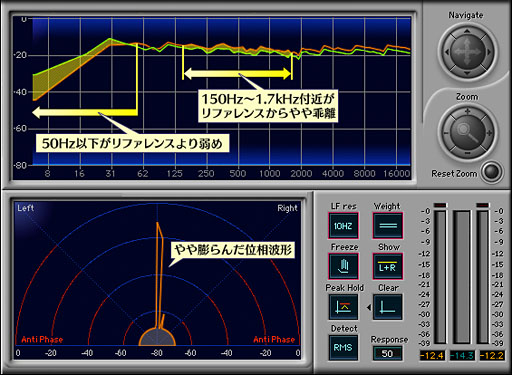Viewport: 512px width, 375px height.
Task: Click the Response value field showing 50
Action: (387, 353)
